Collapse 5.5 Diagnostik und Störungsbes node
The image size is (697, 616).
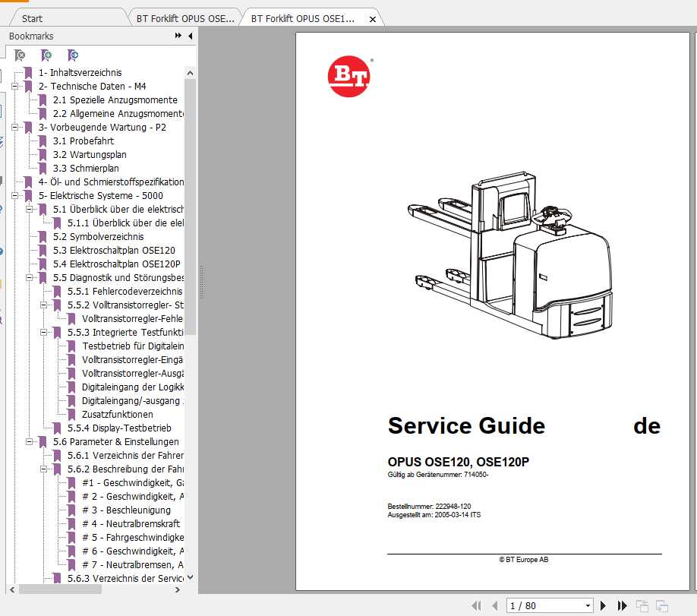tap(30, 277)
